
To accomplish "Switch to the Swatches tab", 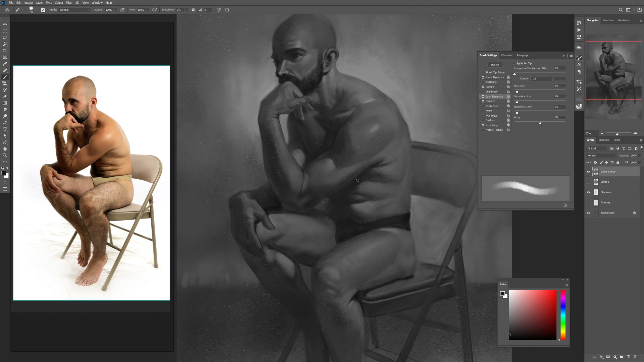I will (x=608, y=20).
